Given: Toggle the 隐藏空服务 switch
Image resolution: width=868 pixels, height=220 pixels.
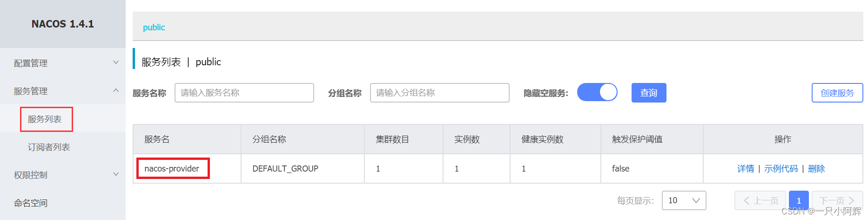Looking at the screenshot, I should coord(597,92).
